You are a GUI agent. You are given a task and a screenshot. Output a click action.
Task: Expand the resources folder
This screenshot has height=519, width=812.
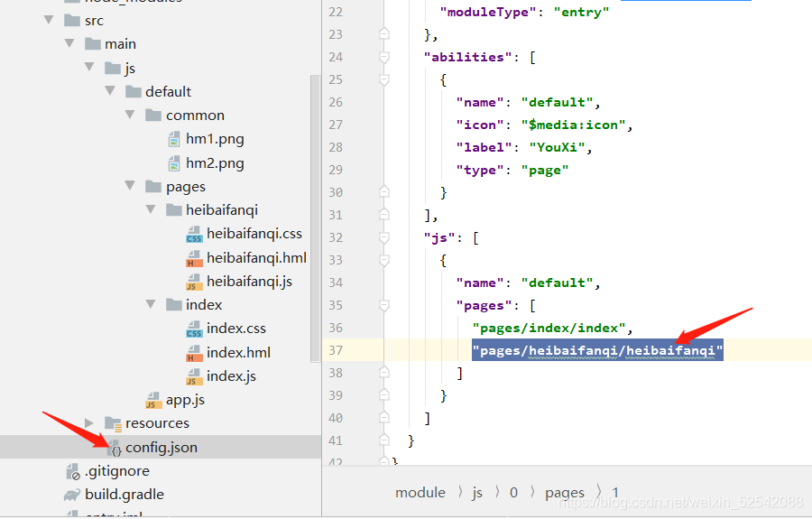[x=88, y=423]
